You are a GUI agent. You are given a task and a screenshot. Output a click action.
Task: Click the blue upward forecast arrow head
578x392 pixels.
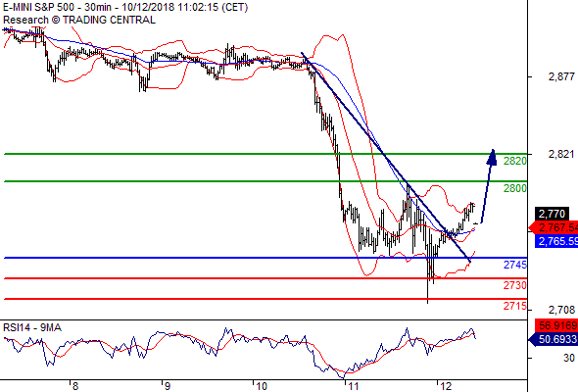pyautogui.click(x=492, y=157)
